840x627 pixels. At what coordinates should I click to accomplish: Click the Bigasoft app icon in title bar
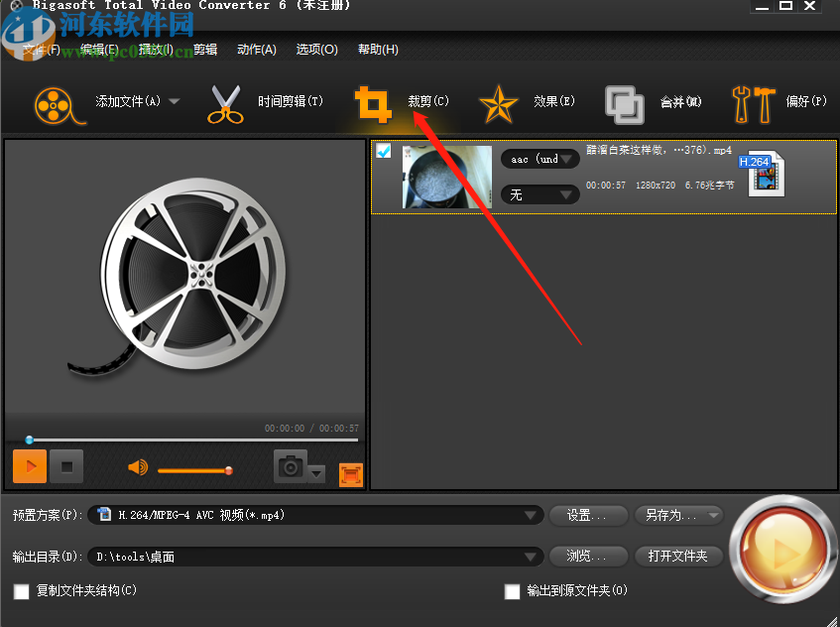17,6
